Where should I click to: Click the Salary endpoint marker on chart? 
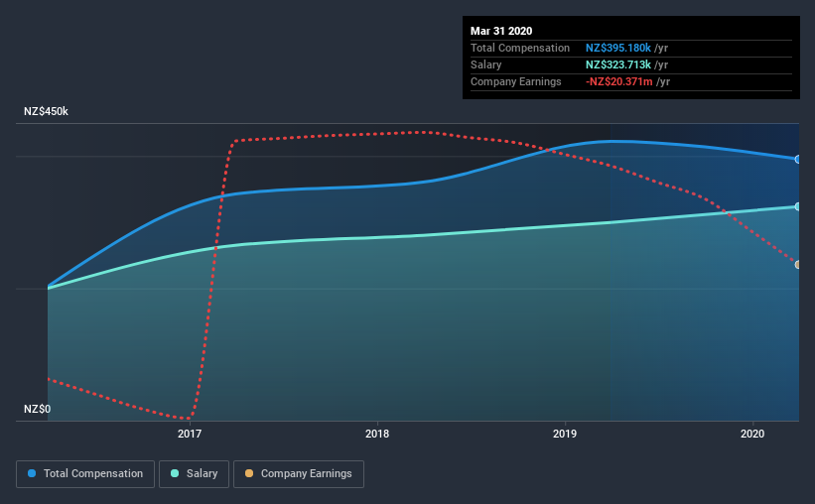point(798,206)
